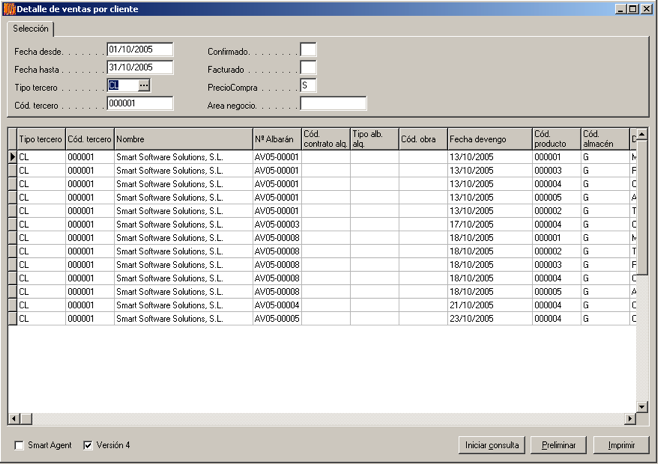This screenshot has width=659, height=465.
Task: Click the Preliminar button
Action: [557, 445]
